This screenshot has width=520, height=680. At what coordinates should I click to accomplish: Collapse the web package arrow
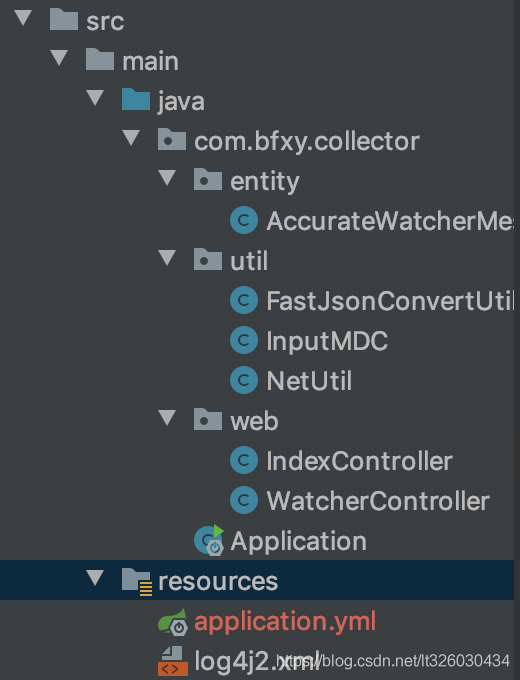167,418
